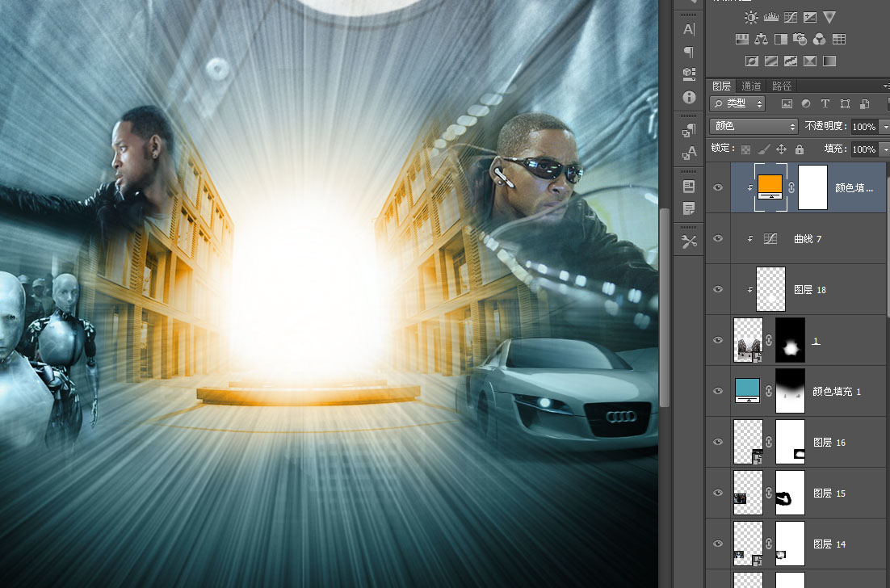Add a Channel Mixer adjustment
The image size is (890, 588).
pyautogui.click(x=819, y=39)
